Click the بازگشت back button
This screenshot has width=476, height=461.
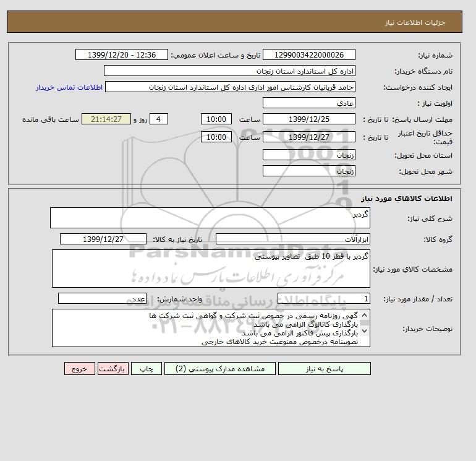(113, 369)
